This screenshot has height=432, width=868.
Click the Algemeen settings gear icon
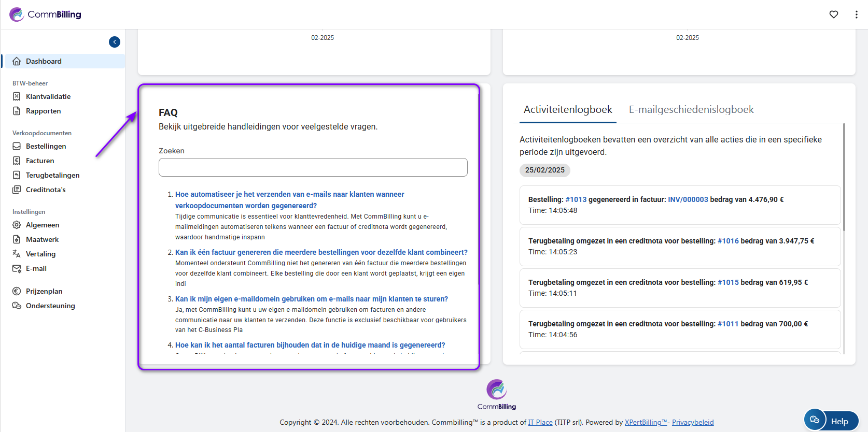(17, 225)
